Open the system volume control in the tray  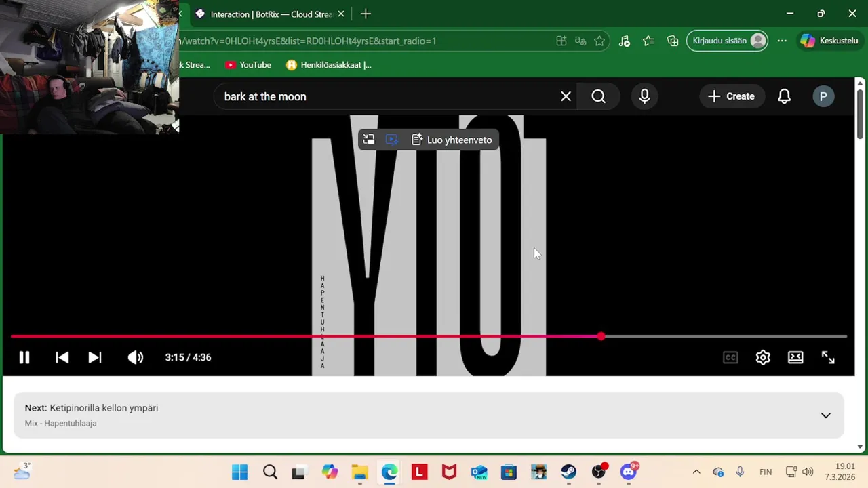[807, 472]
